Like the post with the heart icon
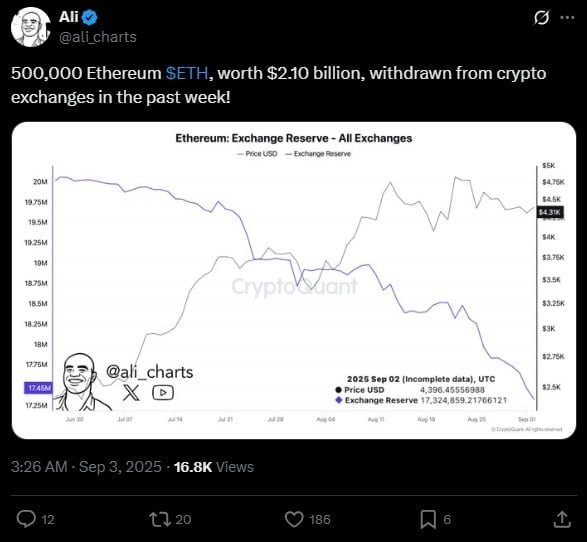The image size is (587, 542). (x=294, y=520)
